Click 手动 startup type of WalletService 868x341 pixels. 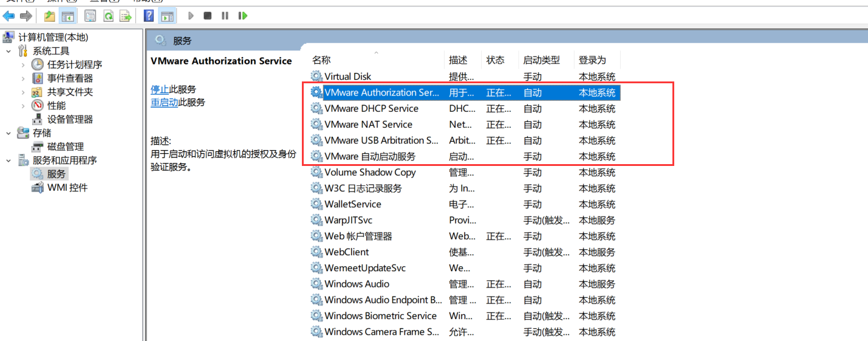(533, 204)
